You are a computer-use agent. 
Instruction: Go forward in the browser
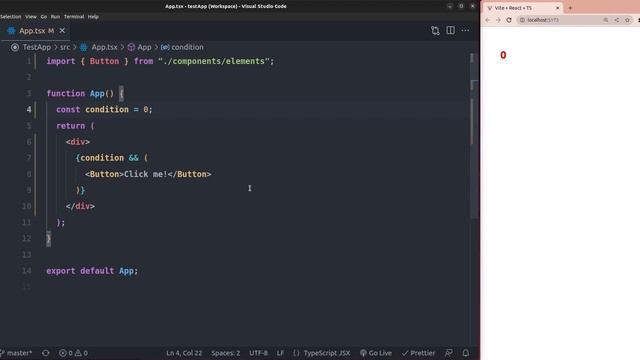498,20
